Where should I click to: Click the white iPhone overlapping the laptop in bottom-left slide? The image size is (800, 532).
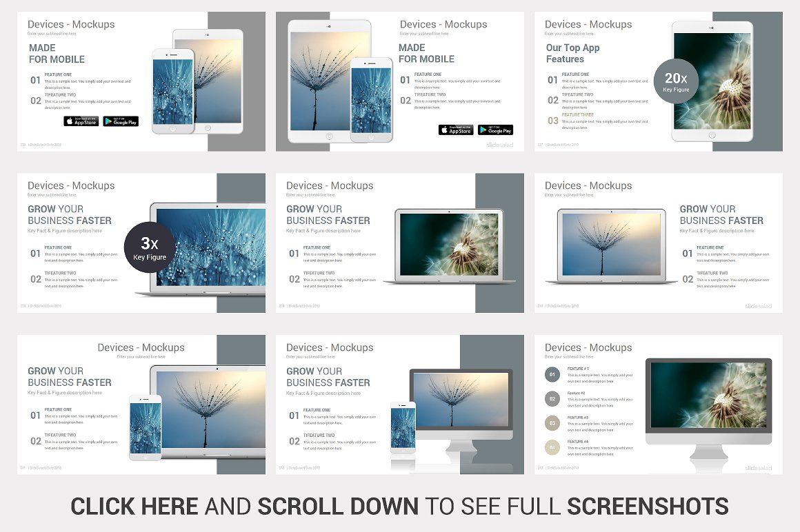(x=145, y=427)
